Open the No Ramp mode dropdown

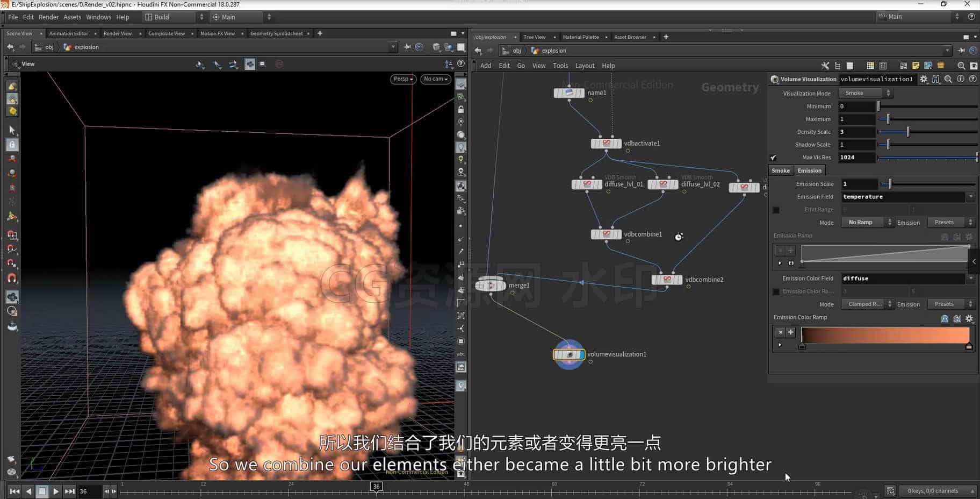click(x=867, y=223)
